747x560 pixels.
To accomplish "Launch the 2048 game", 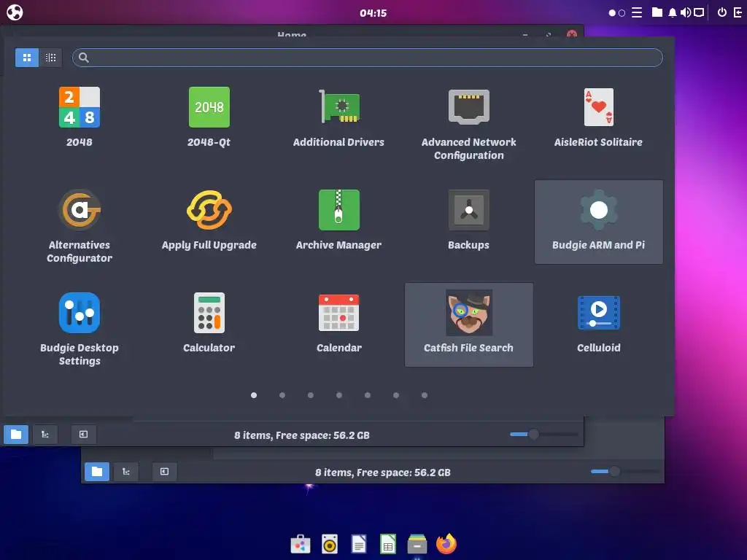I will pos(79,117).
